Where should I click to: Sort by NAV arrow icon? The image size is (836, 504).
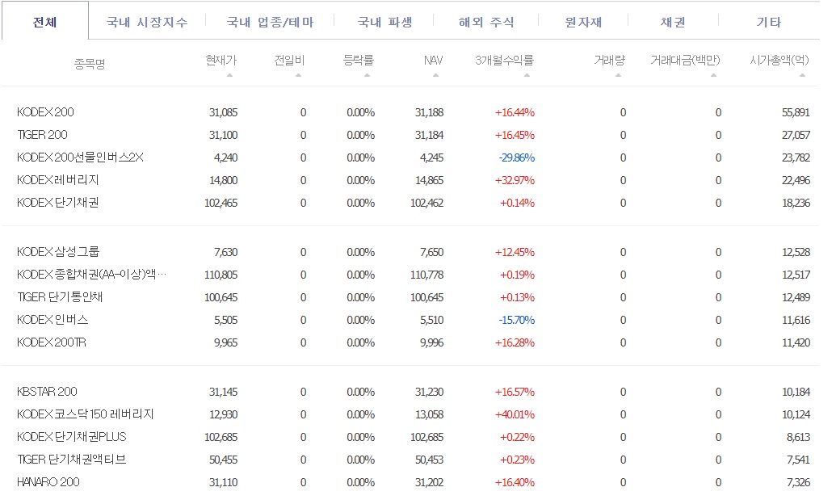click(x=436, y=75)
